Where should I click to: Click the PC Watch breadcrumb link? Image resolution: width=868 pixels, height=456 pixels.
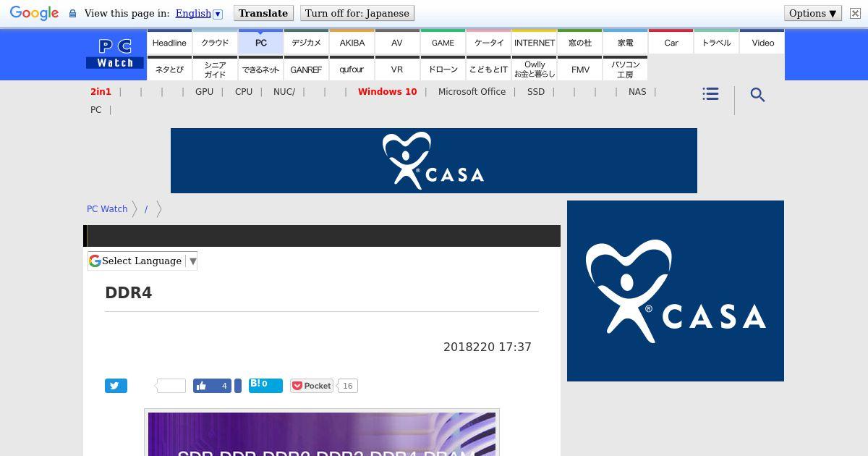[107, 208]
